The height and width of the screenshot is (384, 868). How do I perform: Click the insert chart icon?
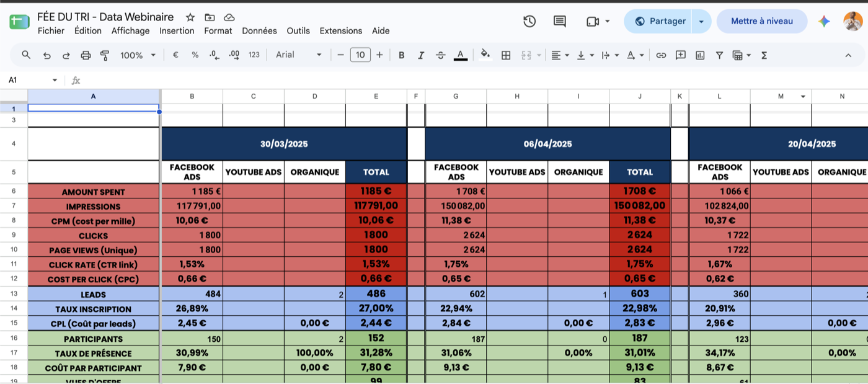[700, 55]
